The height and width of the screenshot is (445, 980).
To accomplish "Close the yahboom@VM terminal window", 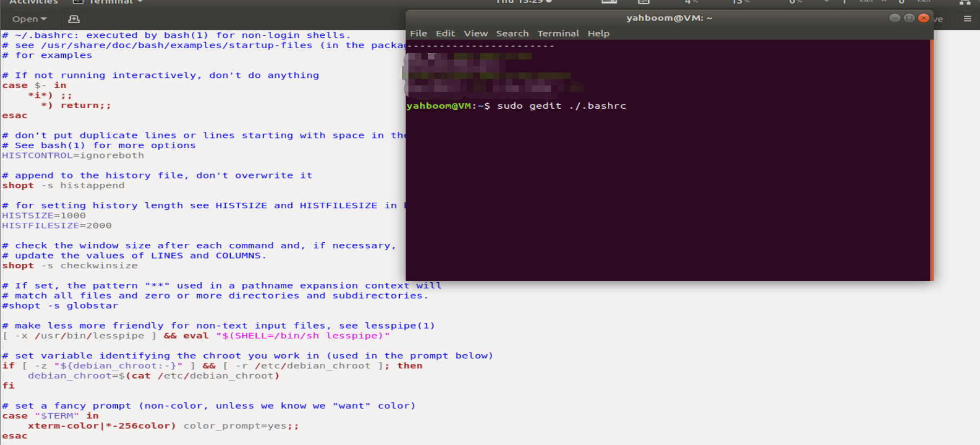I will click(924, 18).
